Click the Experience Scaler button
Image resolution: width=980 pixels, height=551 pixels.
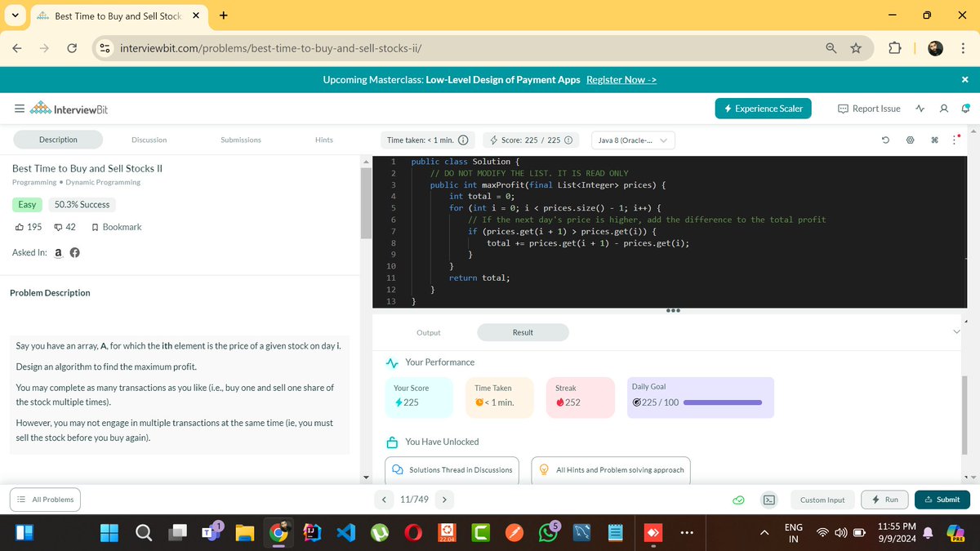(763, 109)
